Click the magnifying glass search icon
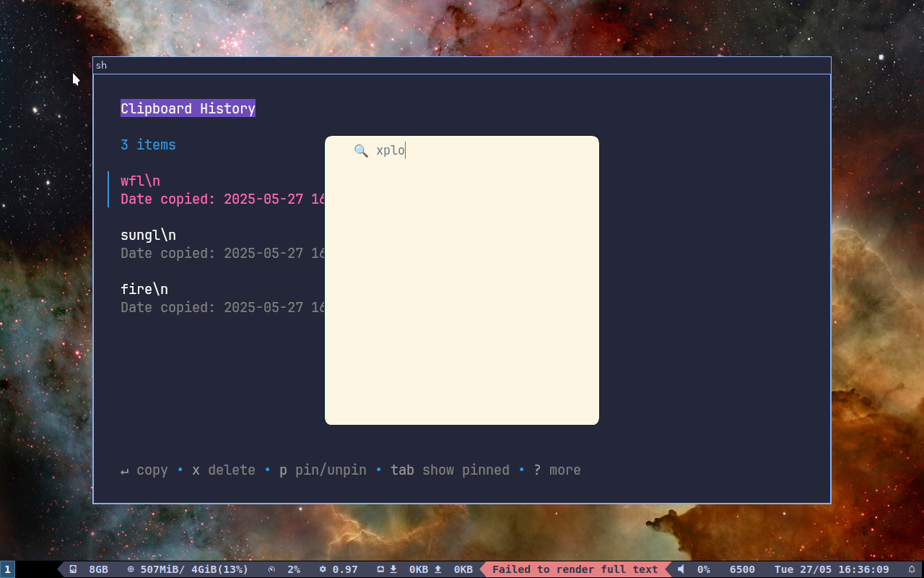Viewport: 924px width, 578px height. point(361,150)
